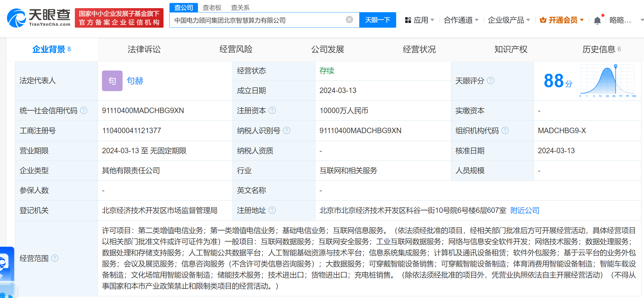Click the purple 句 avatar
The height and width of the screenshot is (298, 644).
pos(112,81)
